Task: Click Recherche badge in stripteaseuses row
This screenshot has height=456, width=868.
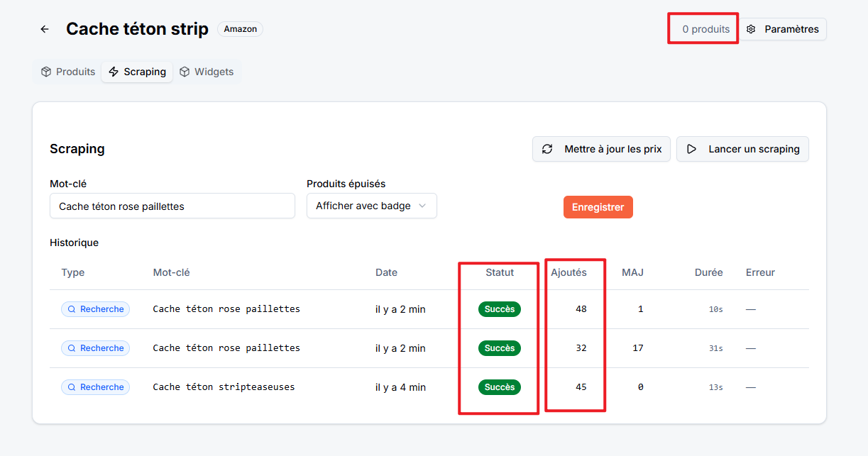Action: pyautogui.click(x=95, y=387)
